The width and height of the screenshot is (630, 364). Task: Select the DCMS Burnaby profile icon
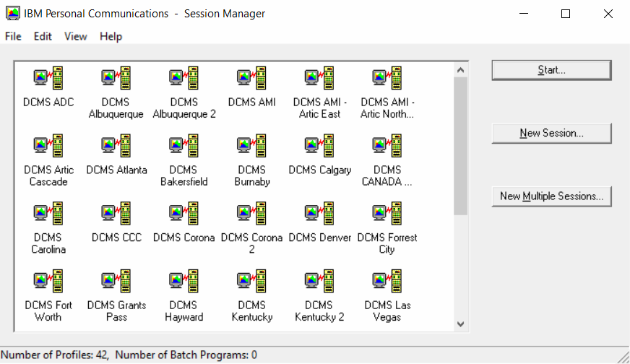(x=252, y=146)
